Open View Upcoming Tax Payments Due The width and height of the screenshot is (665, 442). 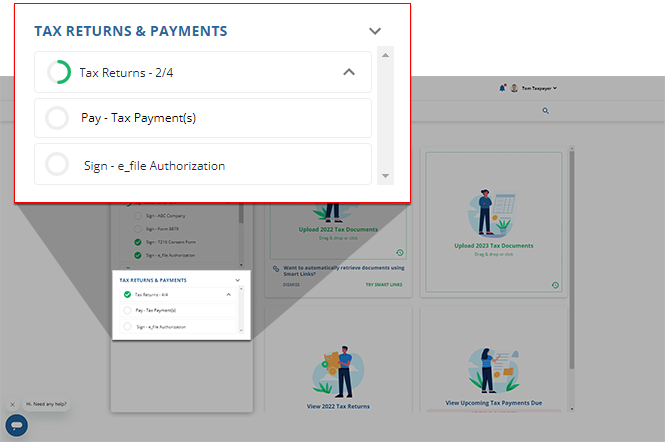(x=494, y=403)
